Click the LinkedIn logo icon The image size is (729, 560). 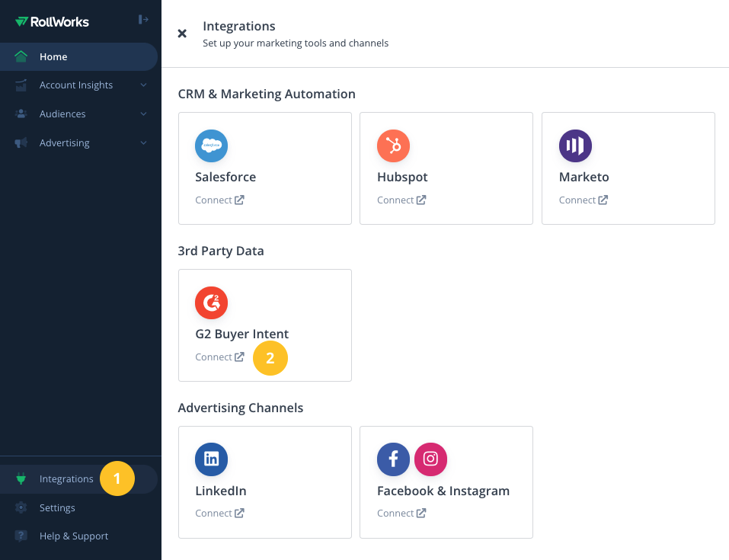[x=212, y=459]
